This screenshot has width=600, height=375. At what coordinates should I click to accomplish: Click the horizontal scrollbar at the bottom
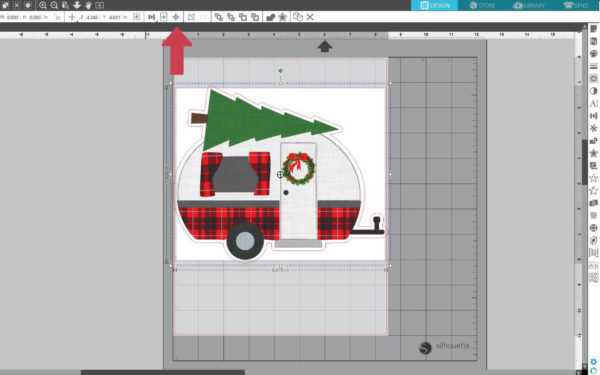[x=163, y=372]
